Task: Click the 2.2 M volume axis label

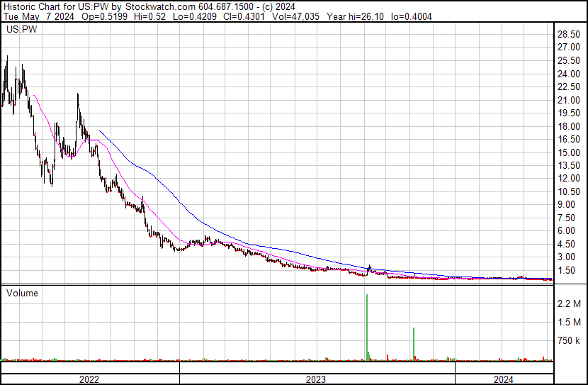Action: click(569, 304)
